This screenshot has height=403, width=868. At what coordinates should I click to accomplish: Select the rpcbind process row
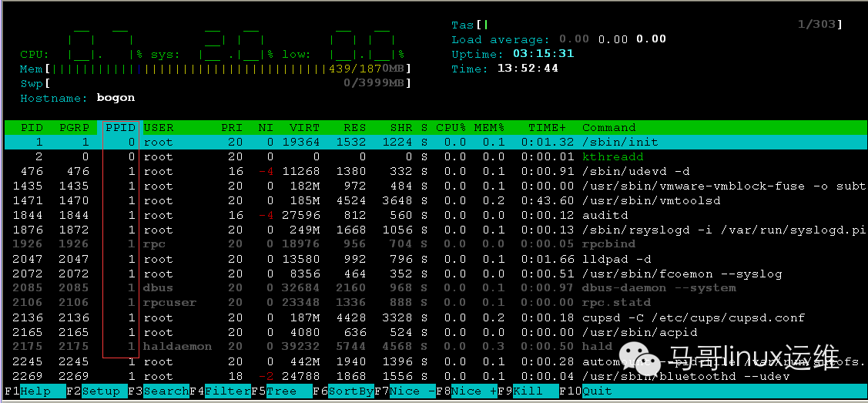[436, 244]
